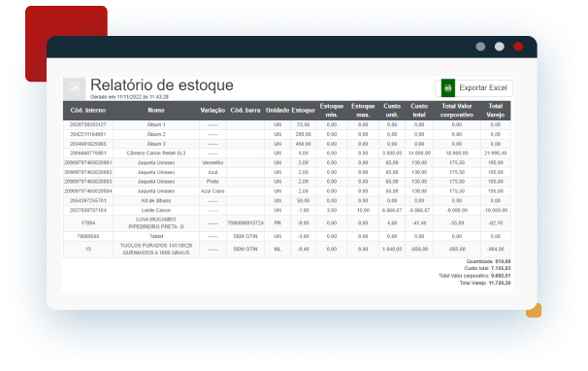Click the Total Valor corporativo summary line

[x=474, y=276]
